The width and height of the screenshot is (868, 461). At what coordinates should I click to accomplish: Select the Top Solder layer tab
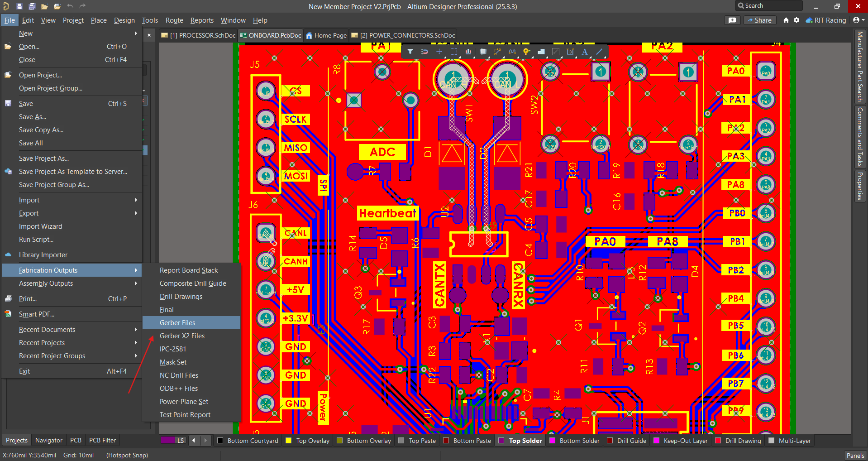click(520, 441)
